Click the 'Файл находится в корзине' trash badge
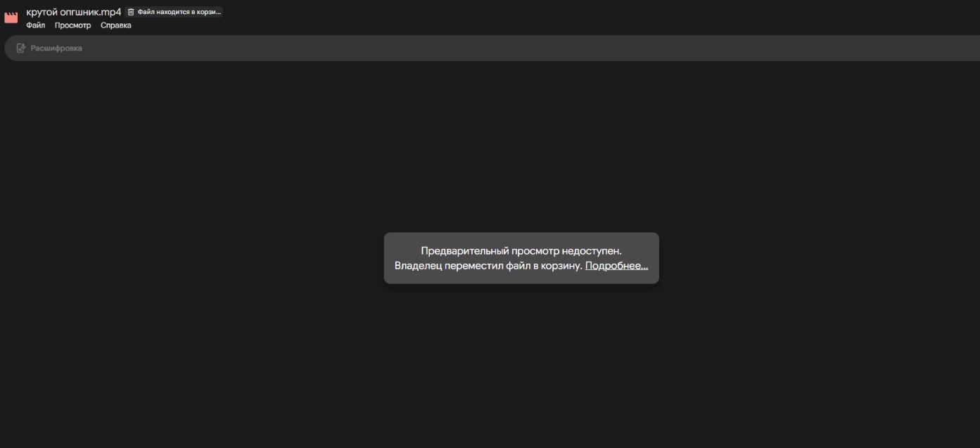Viewport: 980px width, 448px height. (x=174, y=12)
